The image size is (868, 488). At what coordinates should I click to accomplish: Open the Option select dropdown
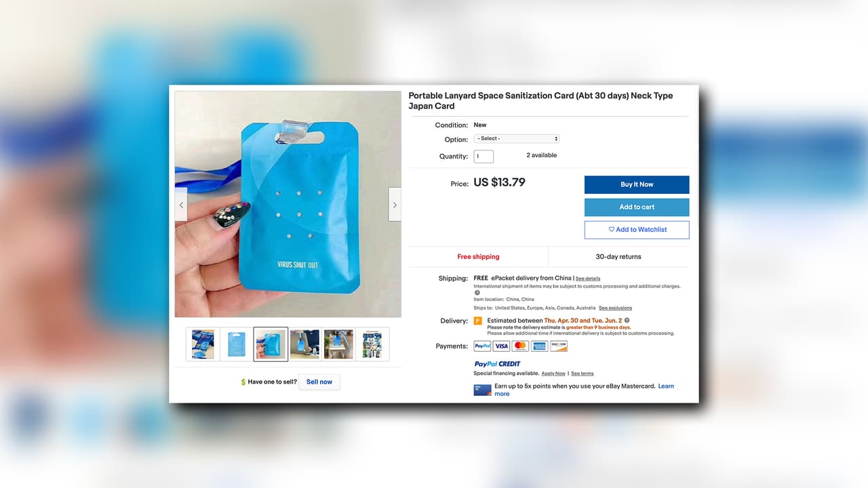pyautogui.click(x=517, y=138)
